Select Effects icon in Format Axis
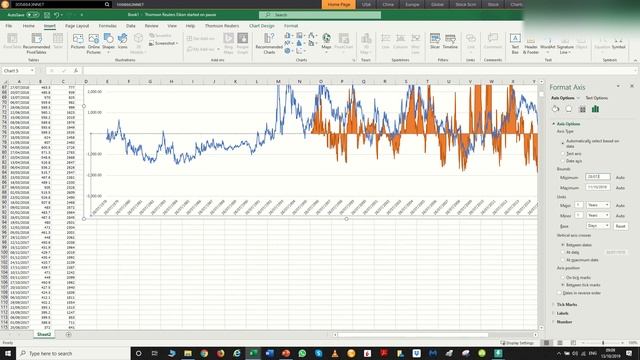The width and height of the screenshot is (640, 360). click(x=569, y=109)
